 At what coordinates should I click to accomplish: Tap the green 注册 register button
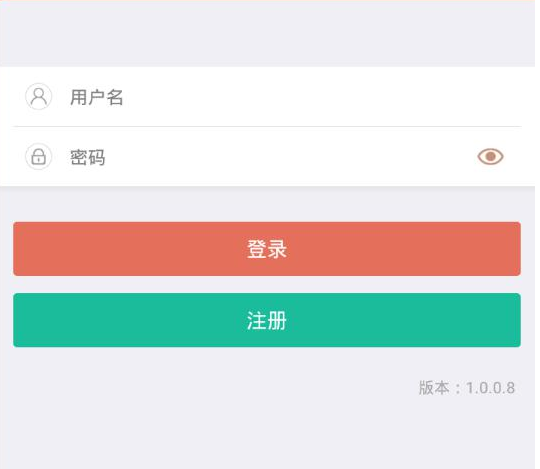coord(267,320)
